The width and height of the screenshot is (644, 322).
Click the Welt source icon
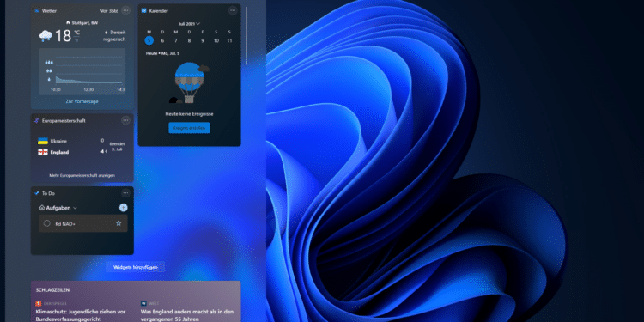pos(143,303)
